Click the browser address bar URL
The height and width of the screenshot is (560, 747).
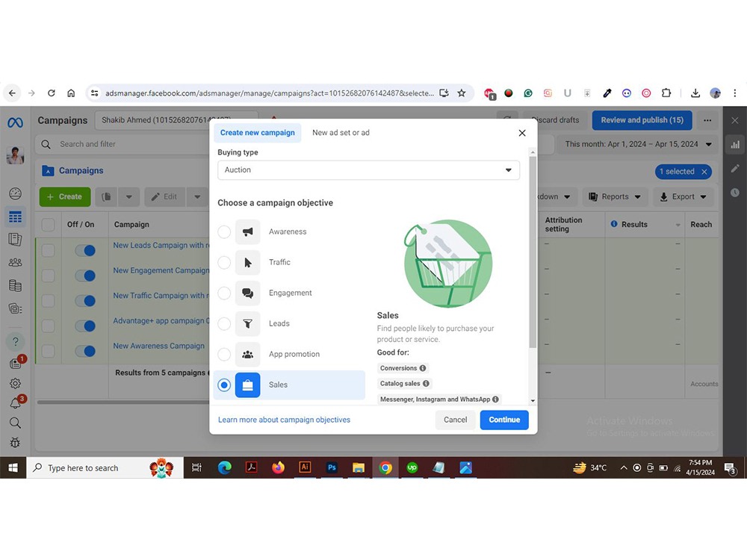tap(270, 93)
